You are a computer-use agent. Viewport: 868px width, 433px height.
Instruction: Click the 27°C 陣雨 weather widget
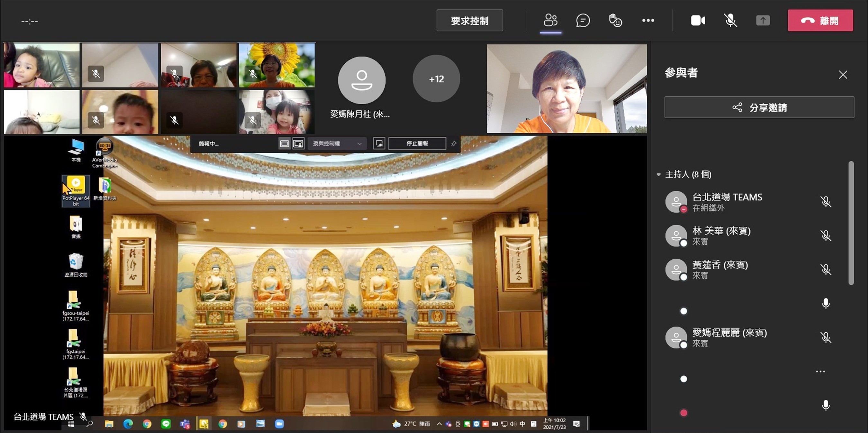pyautogui.click(x=411, y=424)
